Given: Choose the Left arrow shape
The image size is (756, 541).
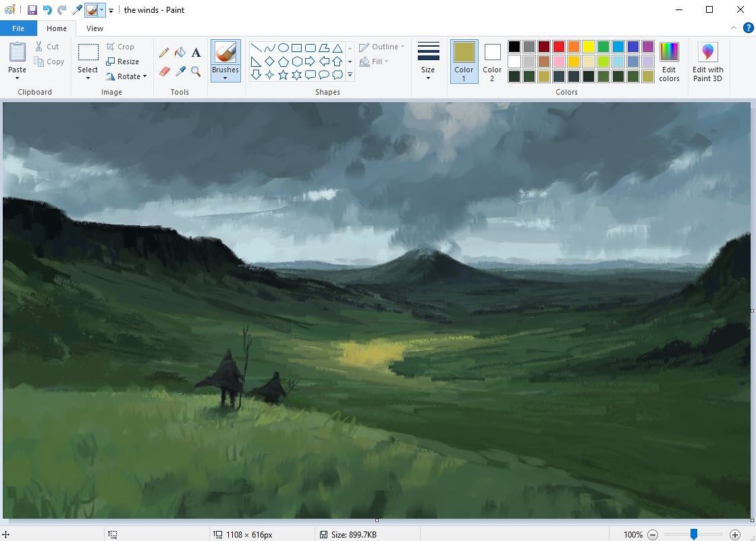Looking at the screenshot, I should point(324,61).
